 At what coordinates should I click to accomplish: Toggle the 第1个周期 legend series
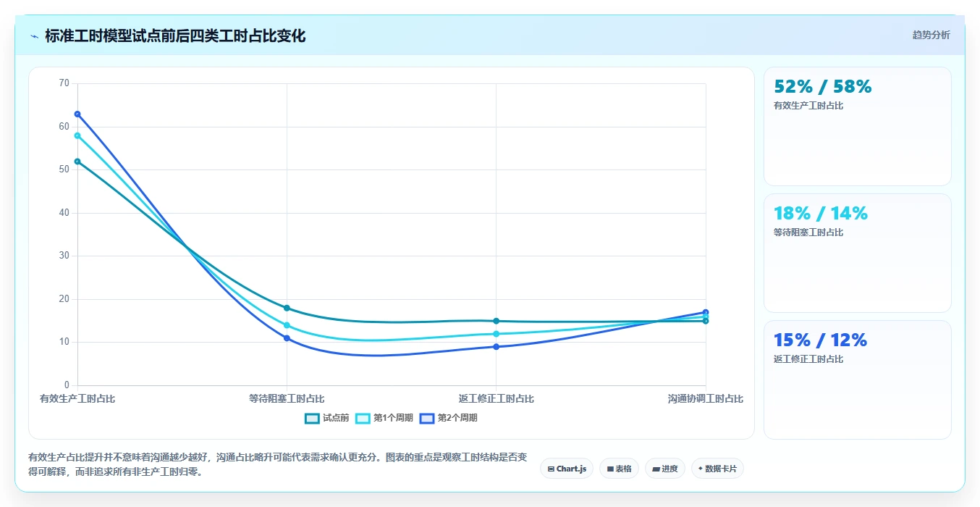pos(384,418)
